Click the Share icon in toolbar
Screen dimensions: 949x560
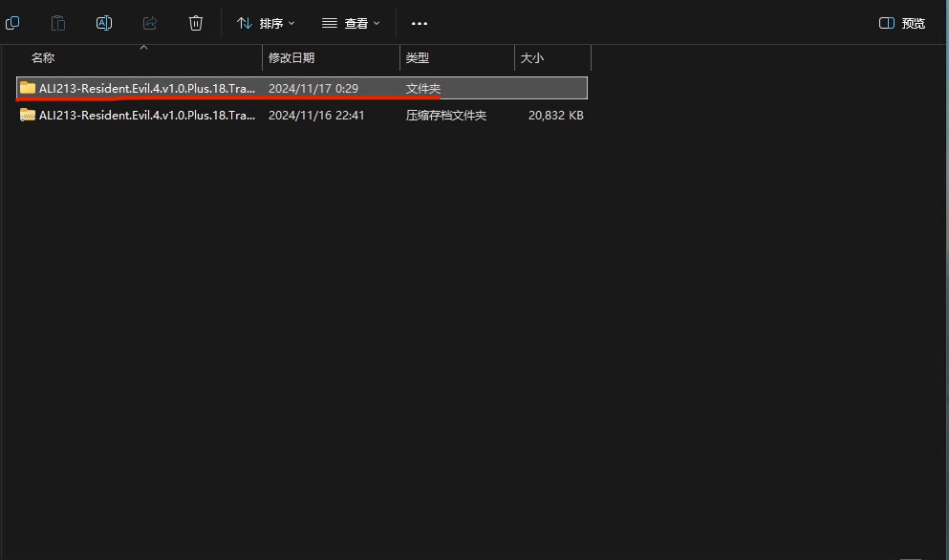click(150, 23)
